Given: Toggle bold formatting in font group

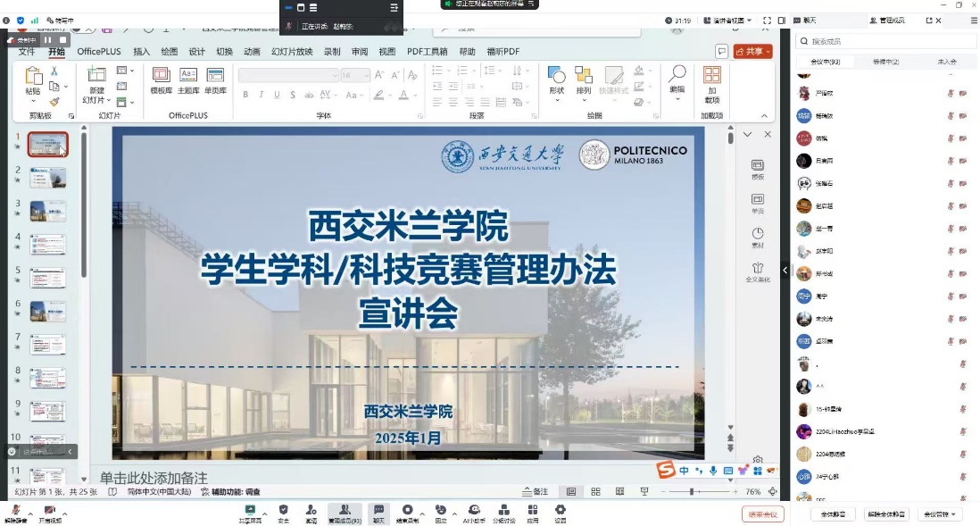Looking at the screenshot, I should point(245,95).
